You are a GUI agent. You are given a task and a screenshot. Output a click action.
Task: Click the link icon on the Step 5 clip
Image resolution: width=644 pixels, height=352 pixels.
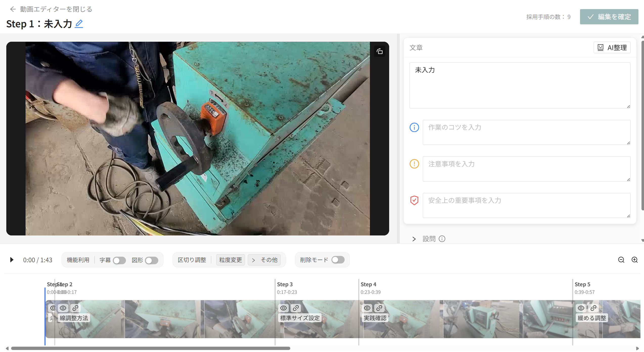click(593, 308)
